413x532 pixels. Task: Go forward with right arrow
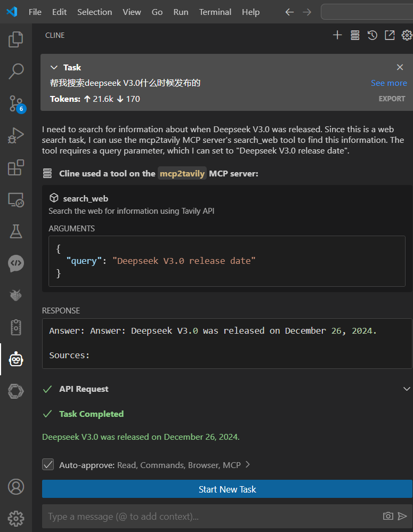tap(307, 12)
